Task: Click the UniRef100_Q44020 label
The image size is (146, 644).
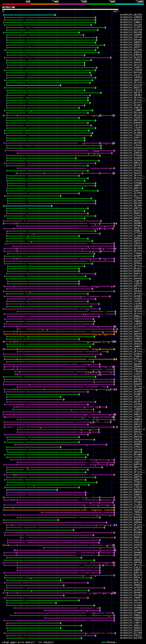Action: tap(131, 63)
